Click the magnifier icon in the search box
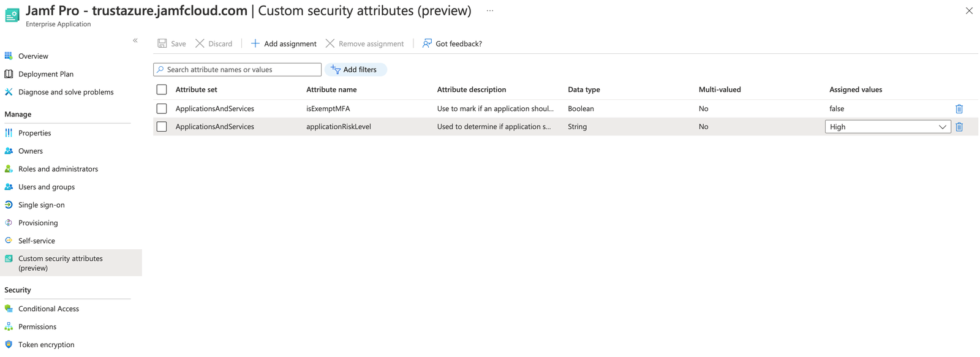980x357 pixels. (x=160, y=70)
